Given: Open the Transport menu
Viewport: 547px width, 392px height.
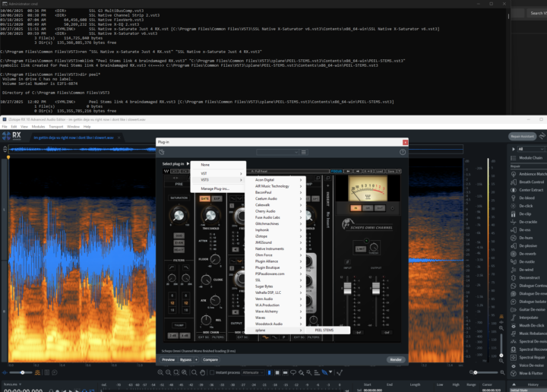Looking at the screenshot, I should point(56,127).
